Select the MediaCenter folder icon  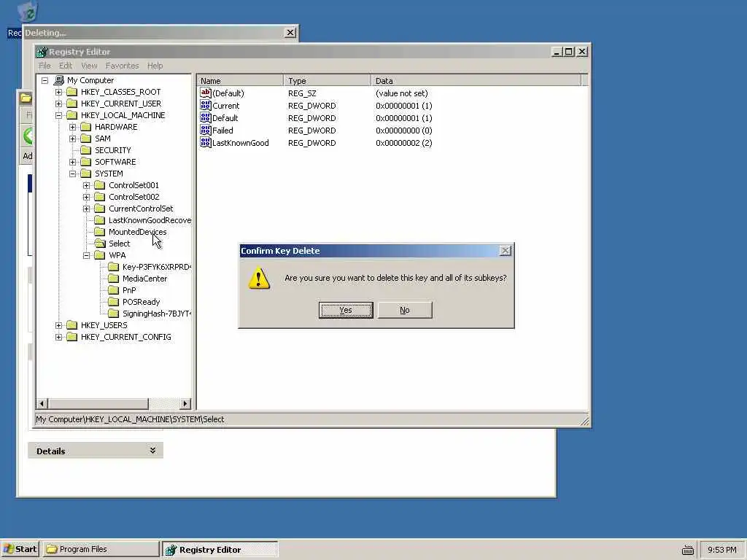113,278
